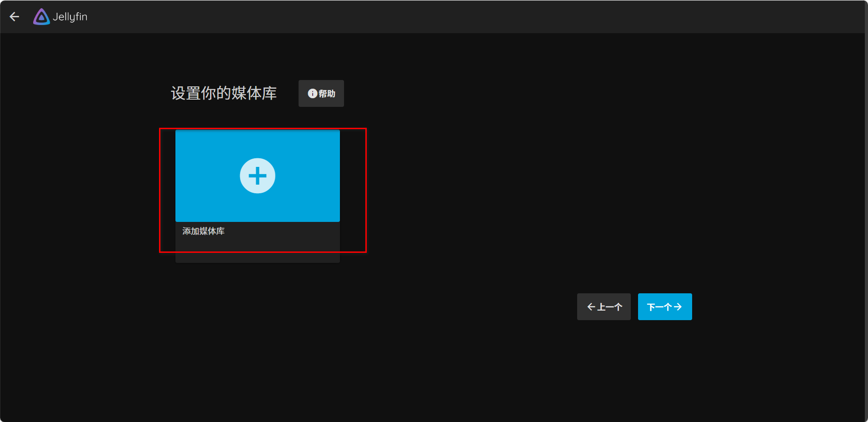Click the 下一个 text label
The image size is (868, 422).
[659, 307]
